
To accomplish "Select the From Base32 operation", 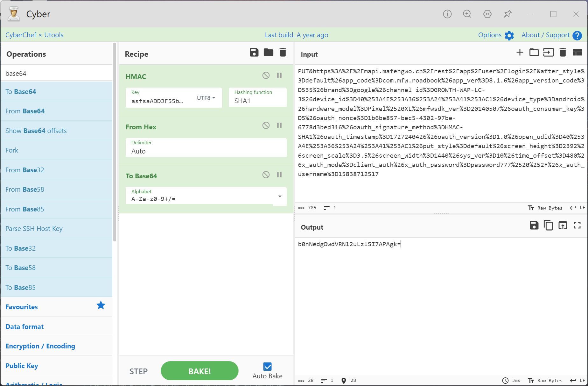I will (57, 170).
